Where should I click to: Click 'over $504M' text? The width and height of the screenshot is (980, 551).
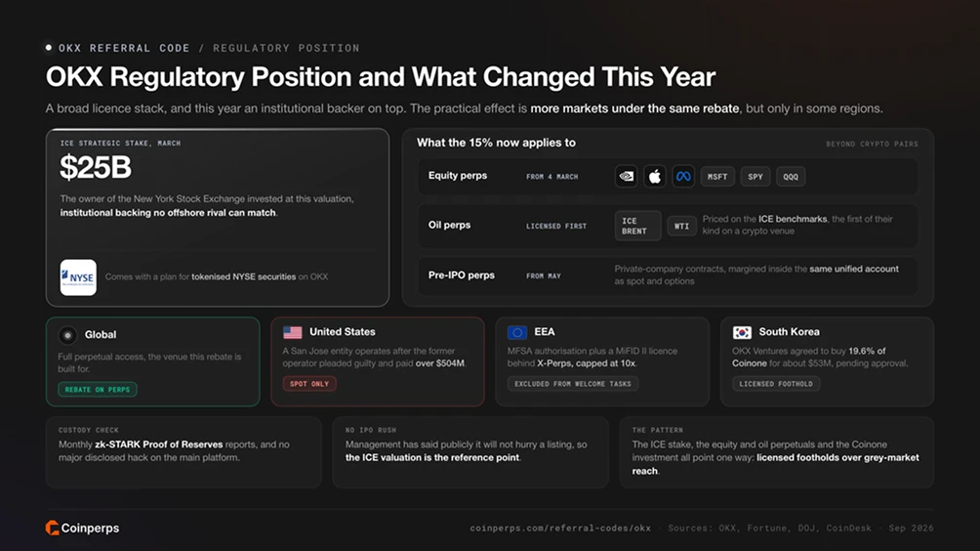[x=440, y=363]
